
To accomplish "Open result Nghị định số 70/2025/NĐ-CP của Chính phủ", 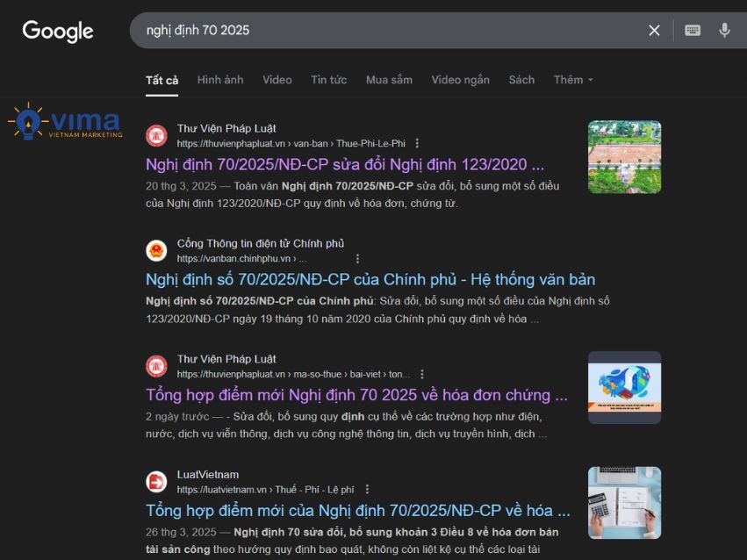I will [x=370, y=279].
